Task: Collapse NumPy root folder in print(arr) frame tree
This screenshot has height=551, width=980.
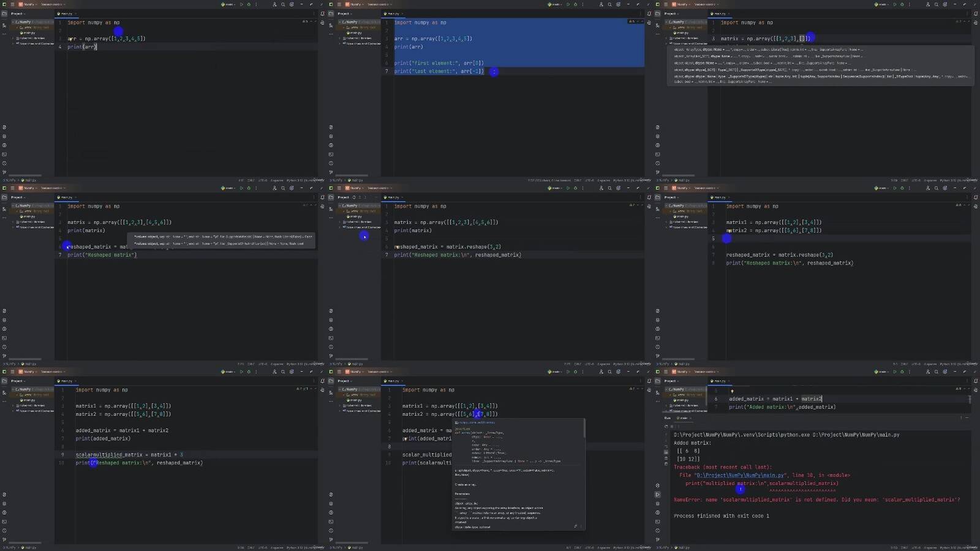Action: [13, 22]
